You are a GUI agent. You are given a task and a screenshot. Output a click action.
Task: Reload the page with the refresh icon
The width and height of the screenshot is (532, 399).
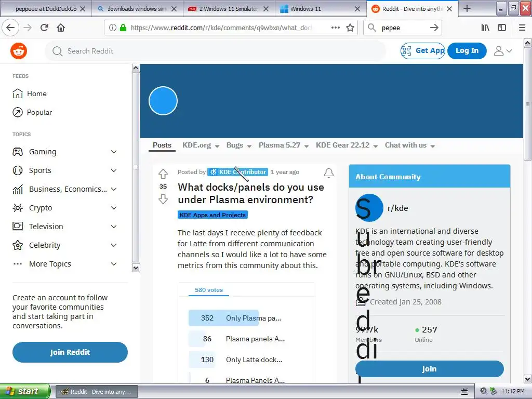[45, 28]
